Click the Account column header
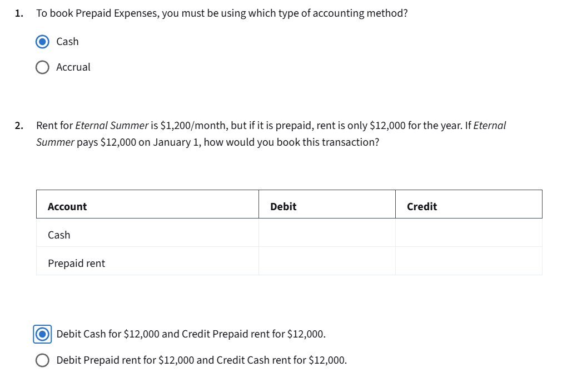 click(x=67, y=206)
